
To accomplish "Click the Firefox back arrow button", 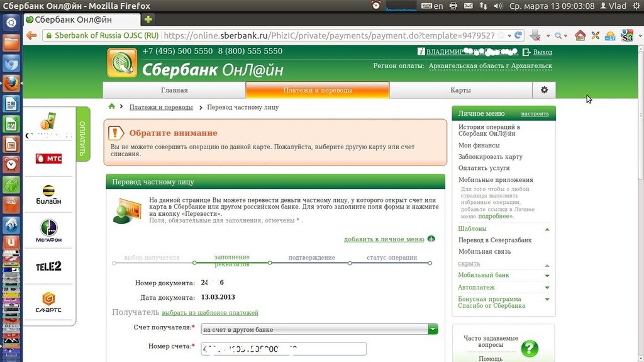I will click(31, 35).
